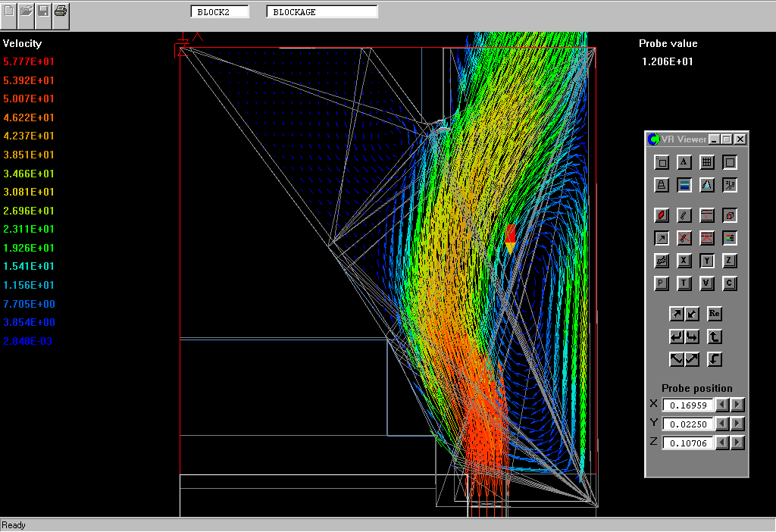Increase probe Z position with right arrow
The width and height of the screenshot is (776, 532).
pos(737,443)
